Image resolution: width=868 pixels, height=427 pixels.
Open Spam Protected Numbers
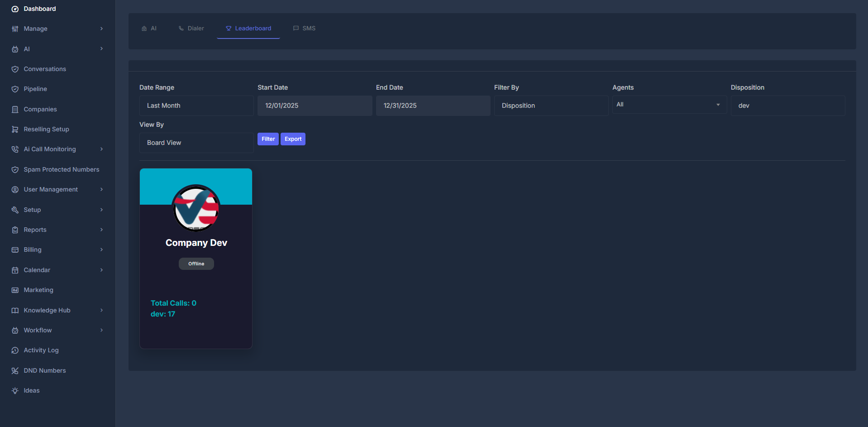click(62, 169)
